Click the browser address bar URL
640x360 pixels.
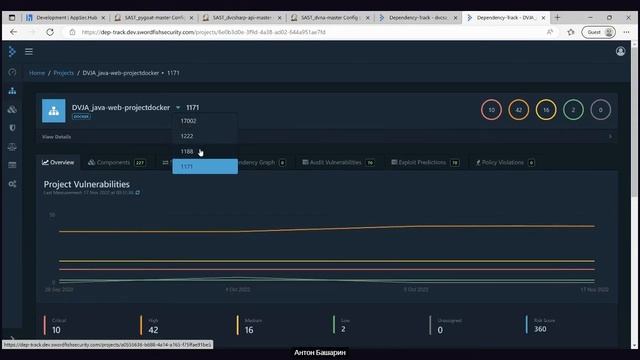pos(203,32)
